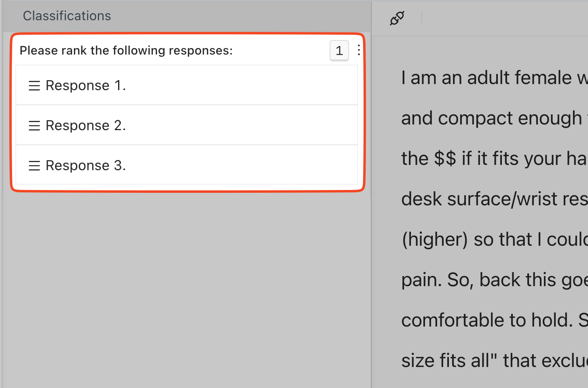Select the Response 3 ranking item
Viewport: 588px width, 388px height.
(x=186, y=166)
